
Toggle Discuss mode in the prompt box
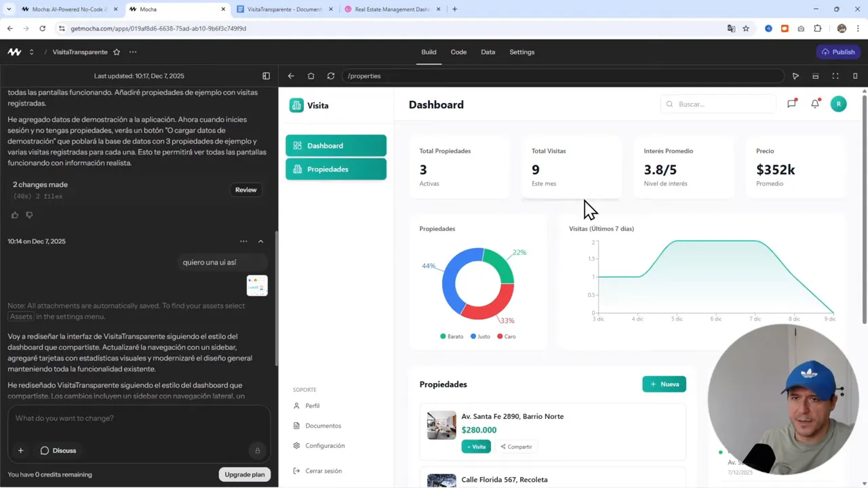[59, 450]
